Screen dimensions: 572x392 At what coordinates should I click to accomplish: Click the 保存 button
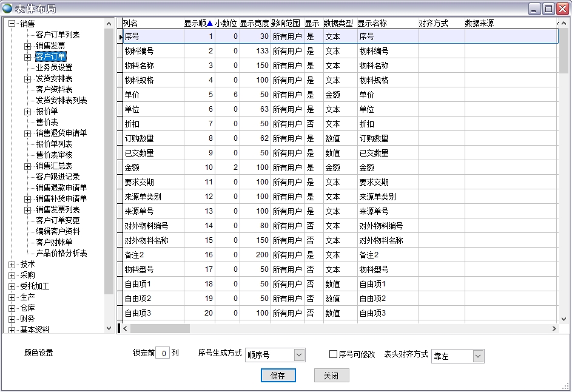(278, 376)
